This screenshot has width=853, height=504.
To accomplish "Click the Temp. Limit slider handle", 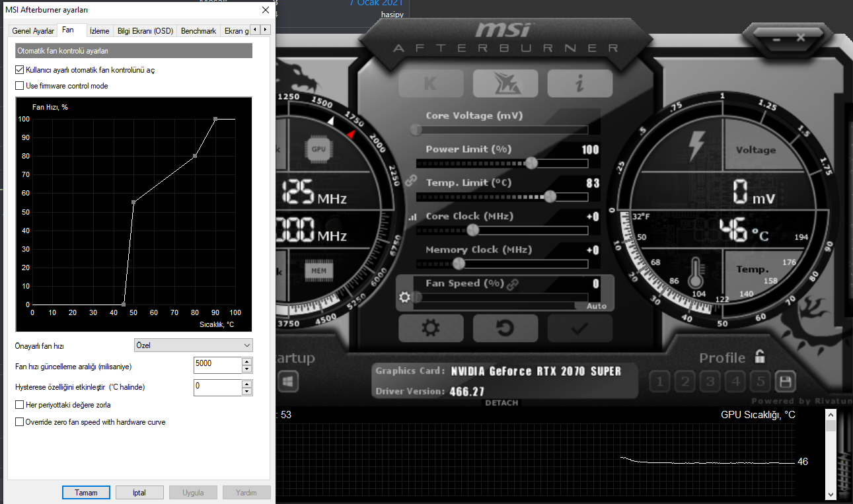I will click(550, 196).
